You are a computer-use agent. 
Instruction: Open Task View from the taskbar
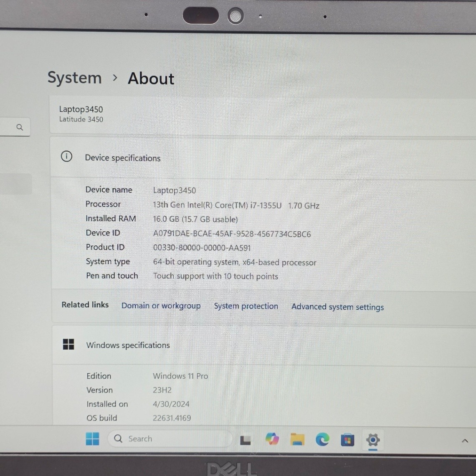tap(245, 440)
